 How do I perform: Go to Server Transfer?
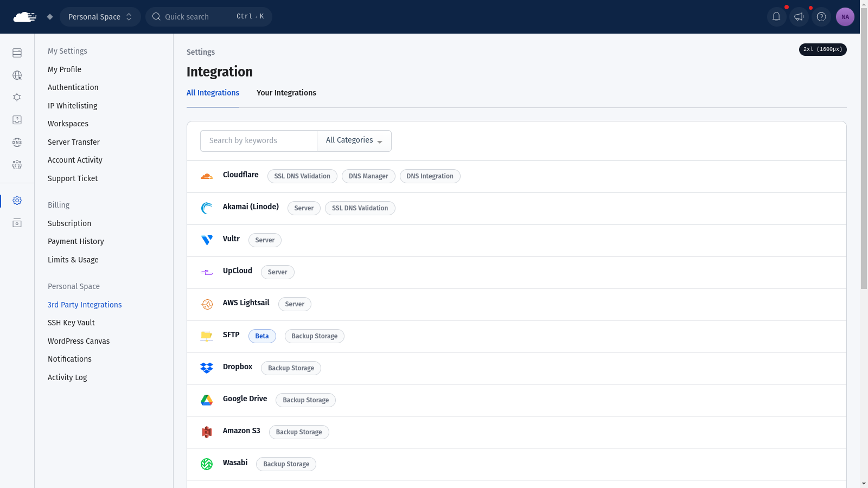74,142
